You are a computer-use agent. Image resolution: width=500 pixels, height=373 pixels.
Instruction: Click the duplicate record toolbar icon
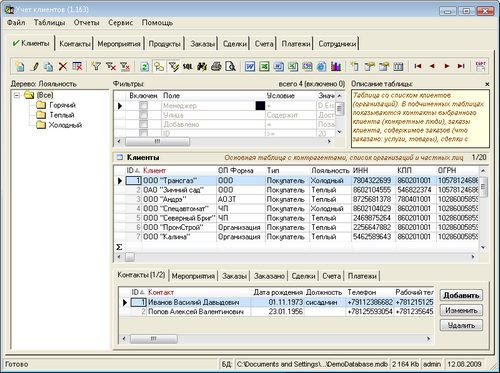(49, 66)
